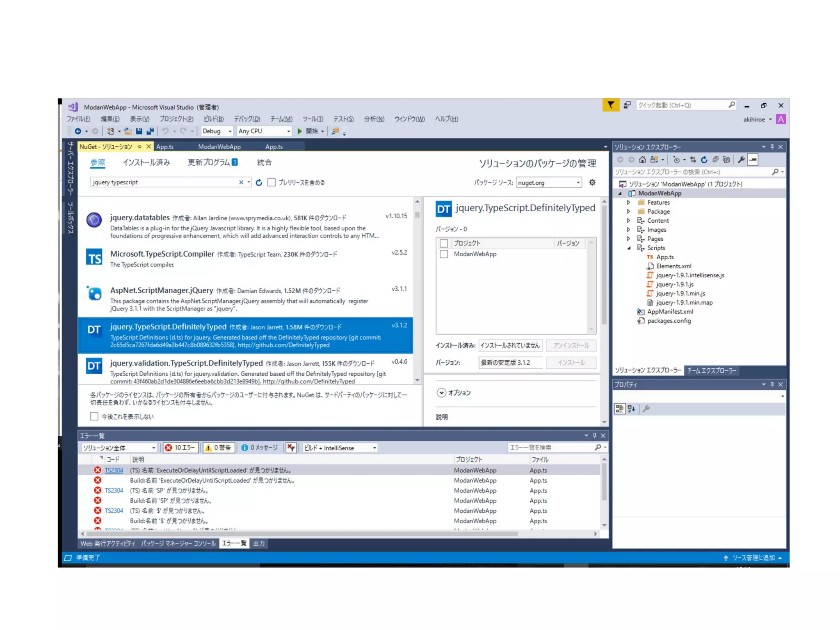The image size is (840, 630).
Task: Open the Build menu
Action: click(213, 119)
